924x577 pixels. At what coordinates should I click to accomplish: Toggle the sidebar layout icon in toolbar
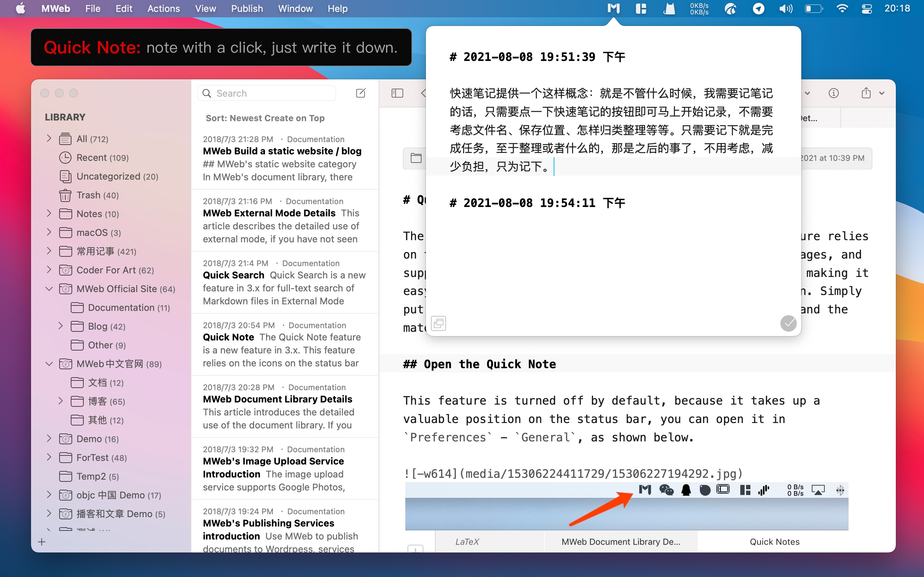point(397,93)
